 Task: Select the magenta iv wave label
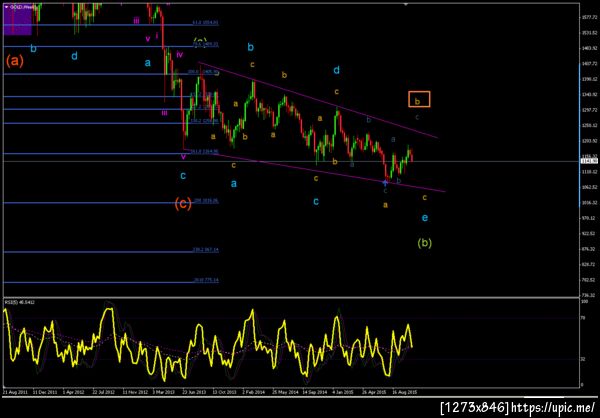(180, 54)
